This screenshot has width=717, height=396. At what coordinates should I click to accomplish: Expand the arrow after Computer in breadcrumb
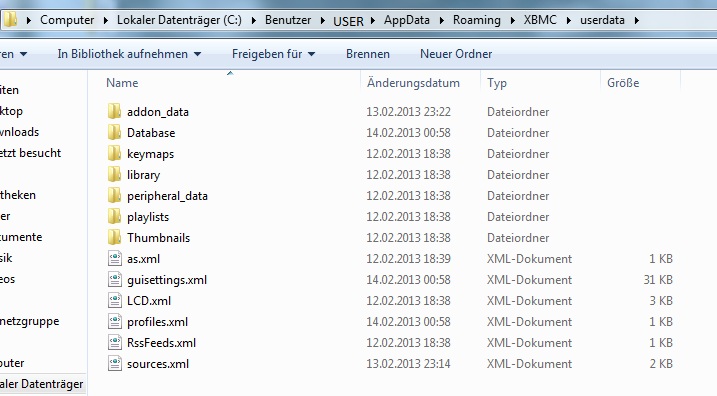(106, 21)
